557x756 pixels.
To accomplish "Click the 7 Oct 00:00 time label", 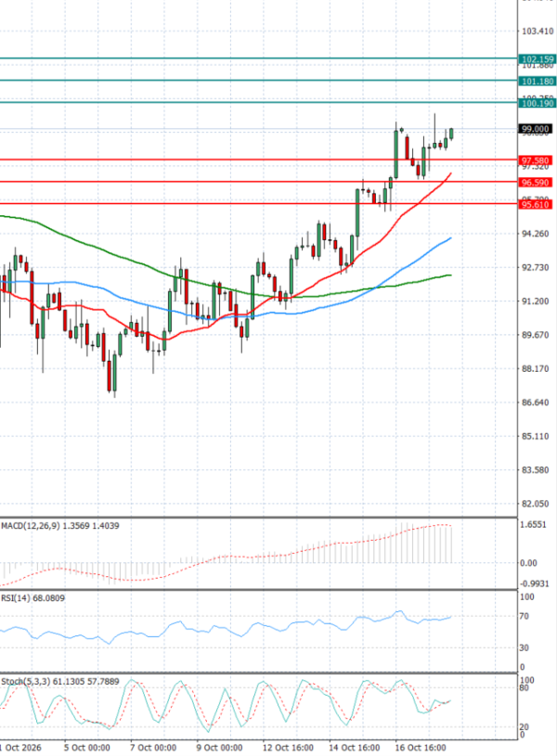I will click(x=154, y=748).
